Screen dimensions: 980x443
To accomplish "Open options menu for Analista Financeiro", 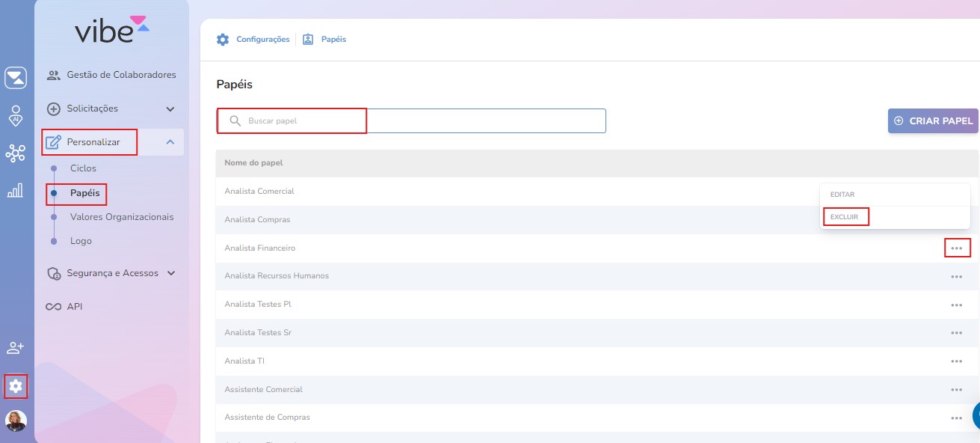I will pyautogui.click(x=957, y=248).
